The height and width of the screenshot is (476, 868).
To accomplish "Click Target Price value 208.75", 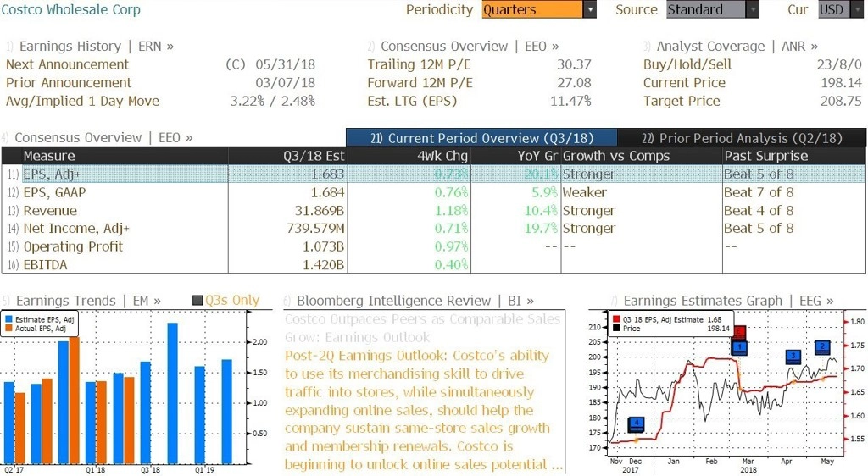I will pyautogui.click(x=841, y=101).
